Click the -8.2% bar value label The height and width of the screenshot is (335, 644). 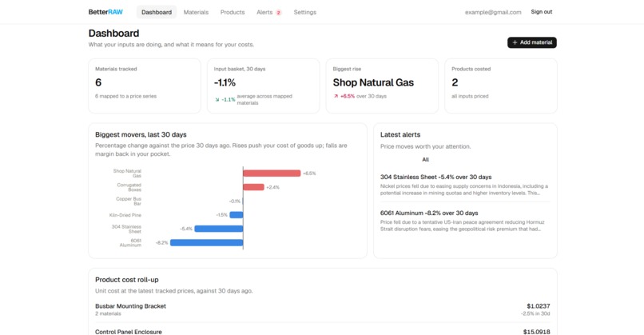coord(162,242)
